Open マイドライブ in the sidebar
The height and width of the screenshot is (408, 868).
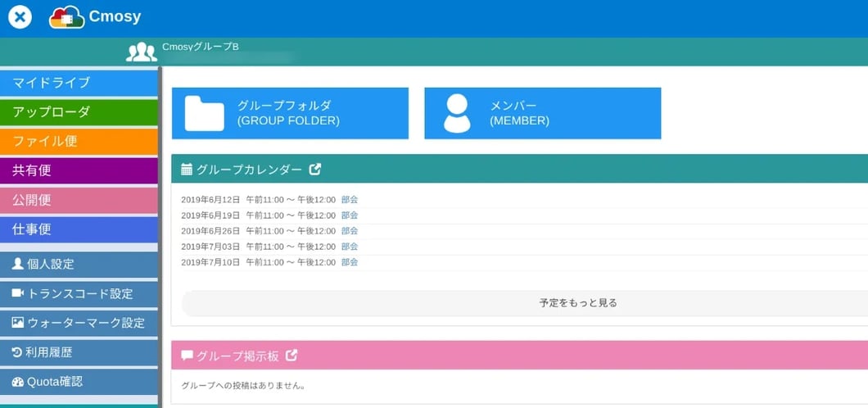tap(79, 83)
